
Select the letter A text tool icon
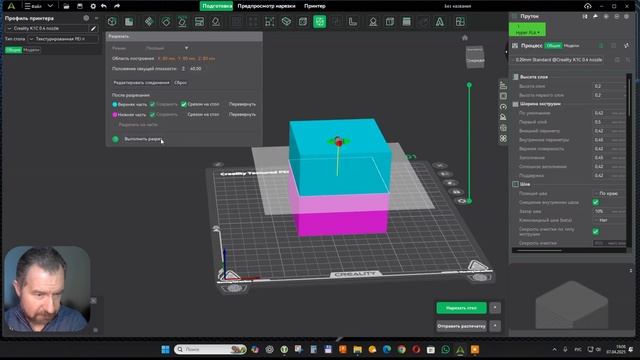coord(440,22)
